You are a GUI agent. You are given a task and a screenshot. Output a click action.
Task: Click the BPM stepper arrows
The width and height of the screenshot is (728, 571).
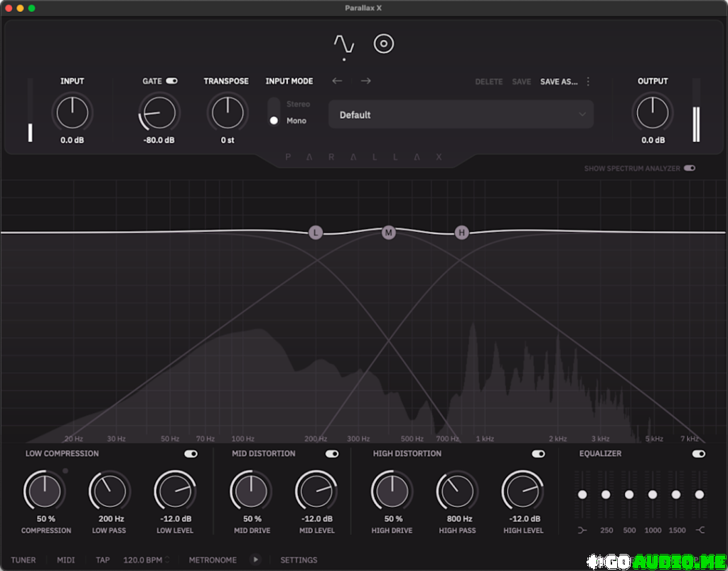pyautogui.click(x=168, y=560)
